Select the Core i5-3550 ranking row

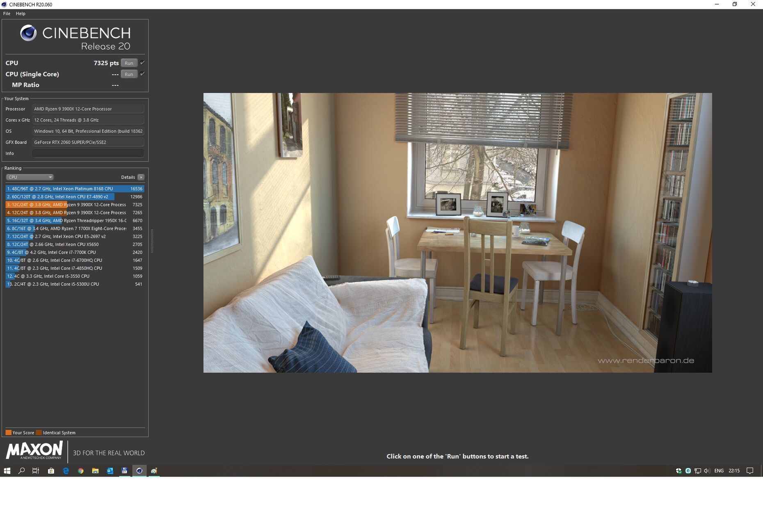[x=75, y=276]
